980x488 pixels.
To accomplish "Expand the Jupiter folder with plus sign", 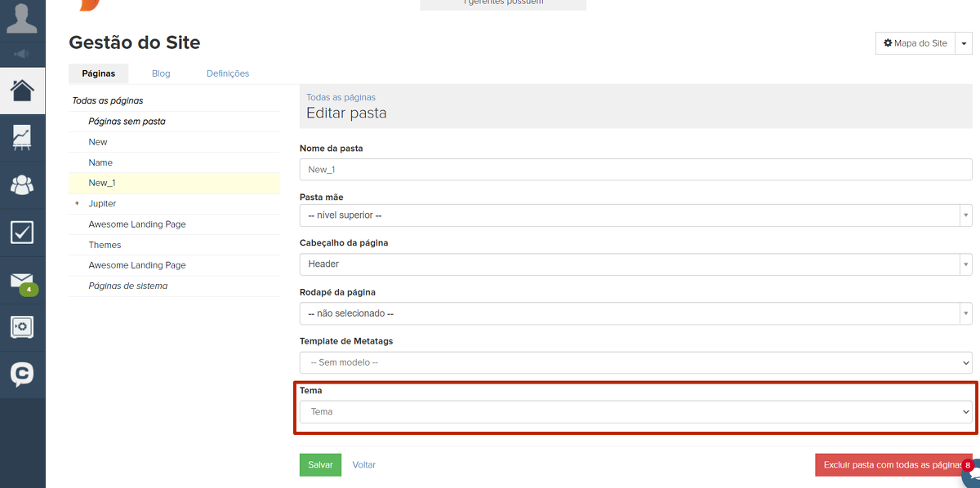I will [x=77, y=203].
